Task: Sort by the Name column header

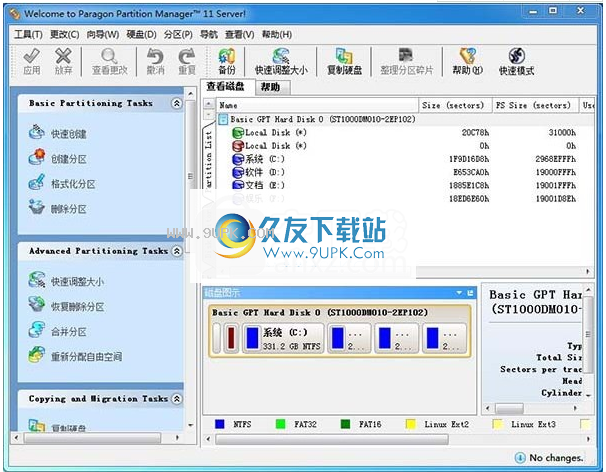Action: 317,105
